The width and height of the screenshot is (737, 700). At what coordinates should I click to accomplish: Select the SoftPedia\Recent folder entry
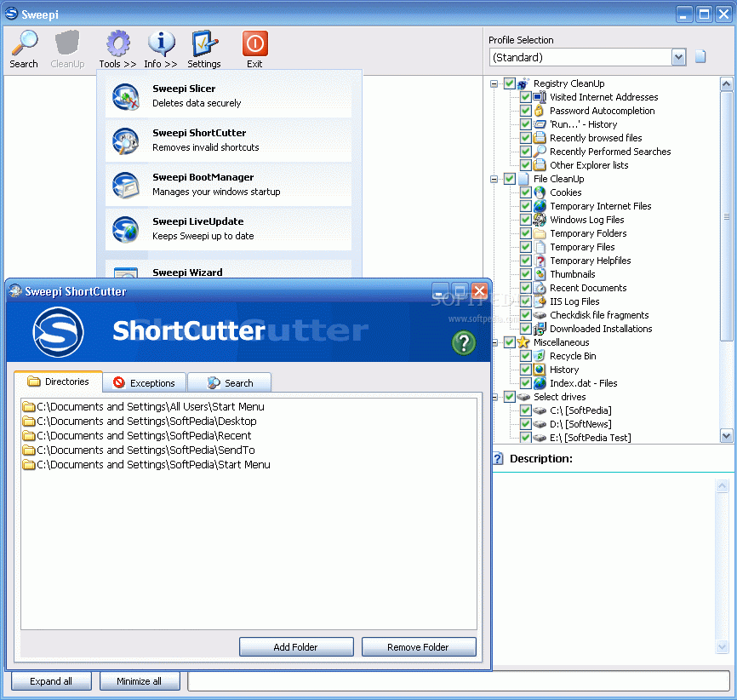pyautogui.click(x=137, y=436)
